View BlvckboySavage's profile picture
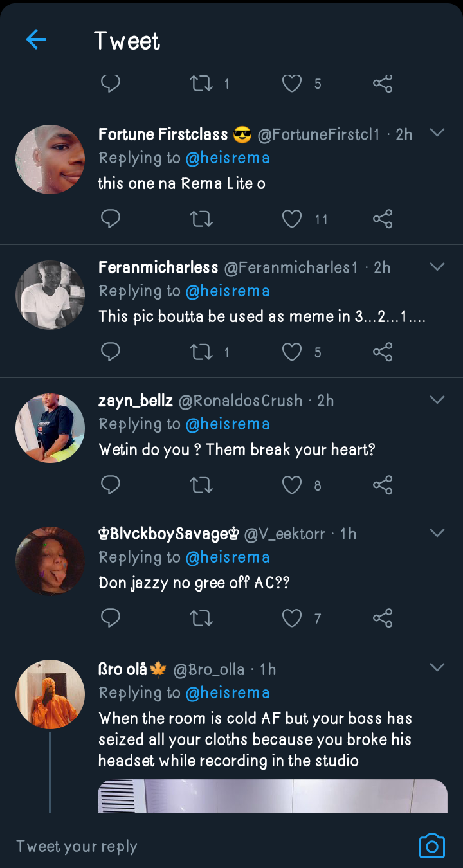463x868 pixels. tap(50, 561)
